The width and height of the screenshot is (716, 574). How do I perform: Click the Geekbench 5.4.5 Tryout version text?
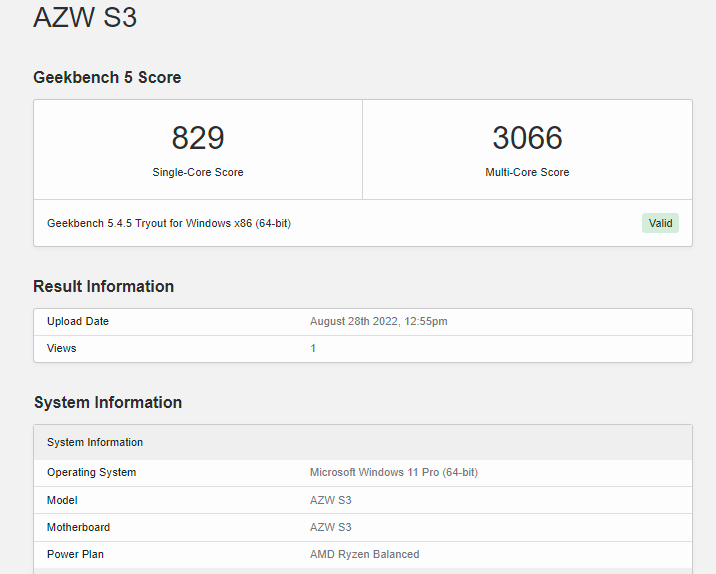tap(169, 223)
